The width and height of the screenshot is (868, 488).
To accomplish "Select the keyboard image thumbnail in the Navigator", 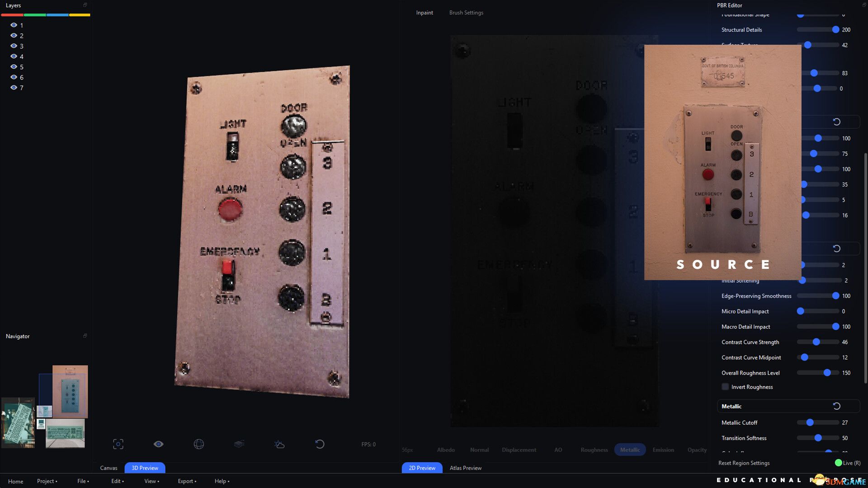I will 65,432.
